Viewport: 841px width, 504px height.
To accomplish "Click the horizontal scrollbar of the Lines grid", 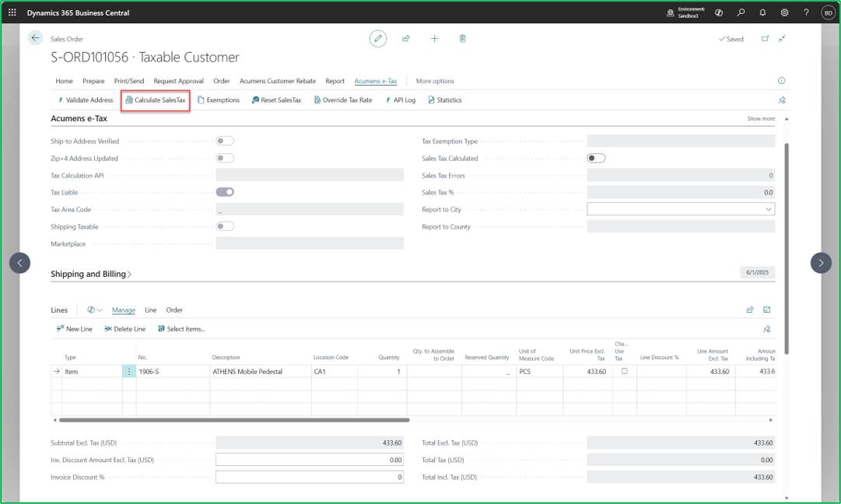I will (234, 420).
